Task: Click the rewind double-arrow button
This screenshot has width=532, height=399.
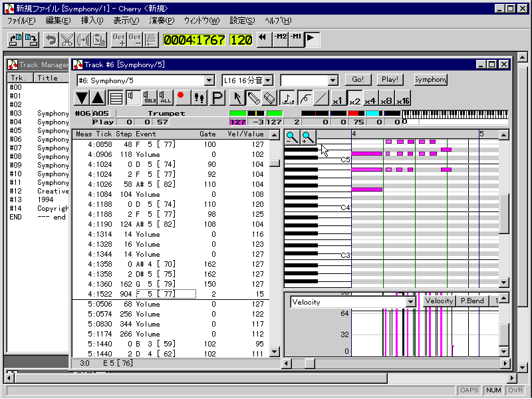Action: pos(263,39)
